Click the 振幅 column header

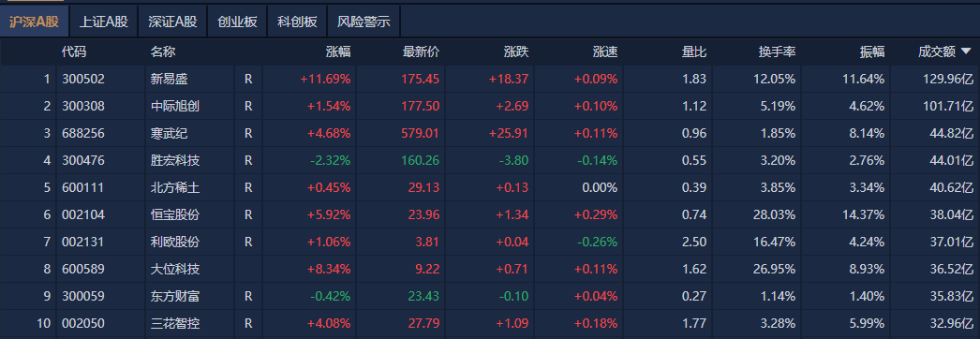point(872,52)
